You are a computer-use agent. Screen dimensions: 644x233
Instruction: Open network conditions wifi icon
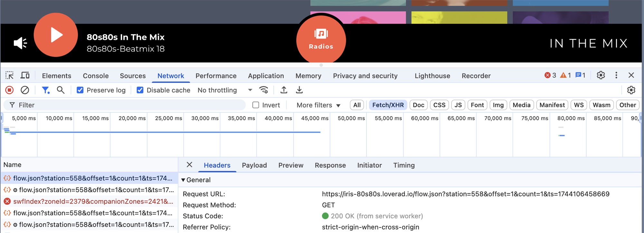click(264, 90)
